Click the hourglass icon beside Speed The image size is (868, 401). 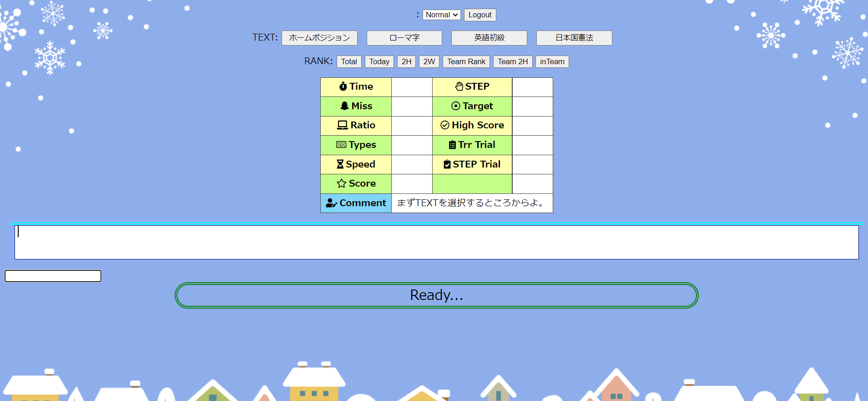click(340, 164)
